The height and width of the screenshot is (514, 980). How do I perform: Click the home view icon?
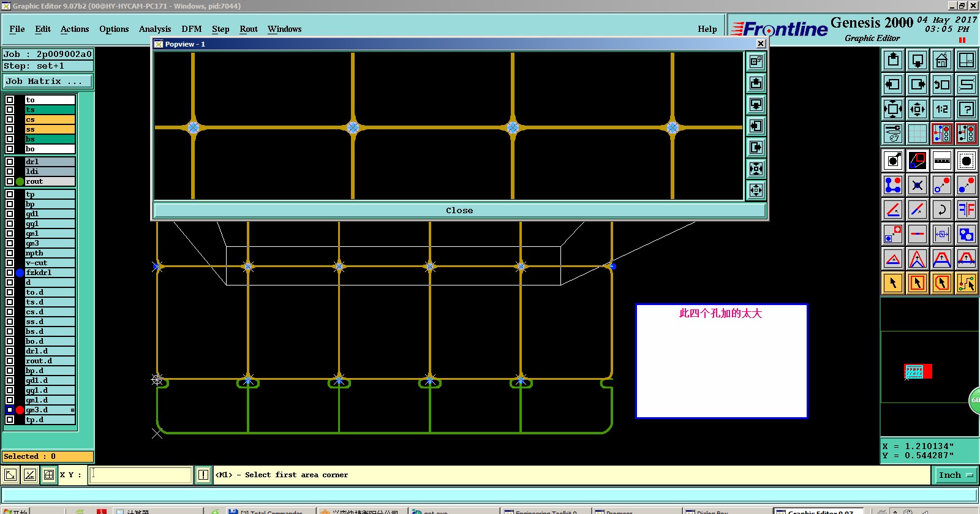point(942,60)
